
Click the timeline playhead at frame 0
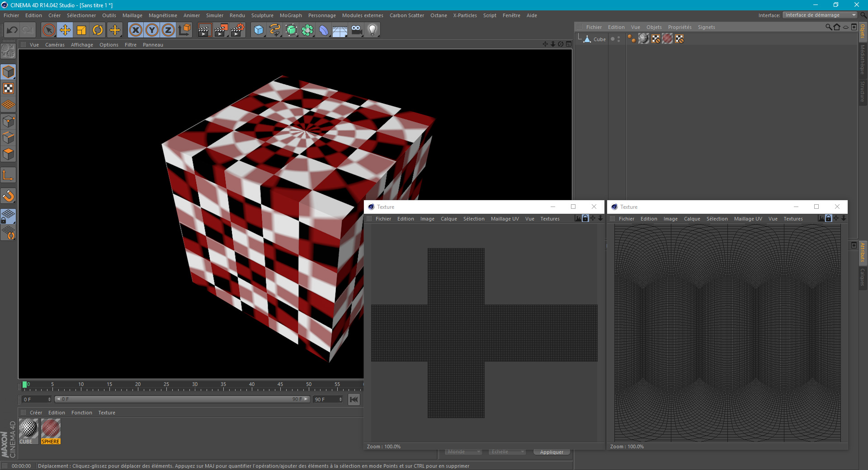(x=25, y=385)
